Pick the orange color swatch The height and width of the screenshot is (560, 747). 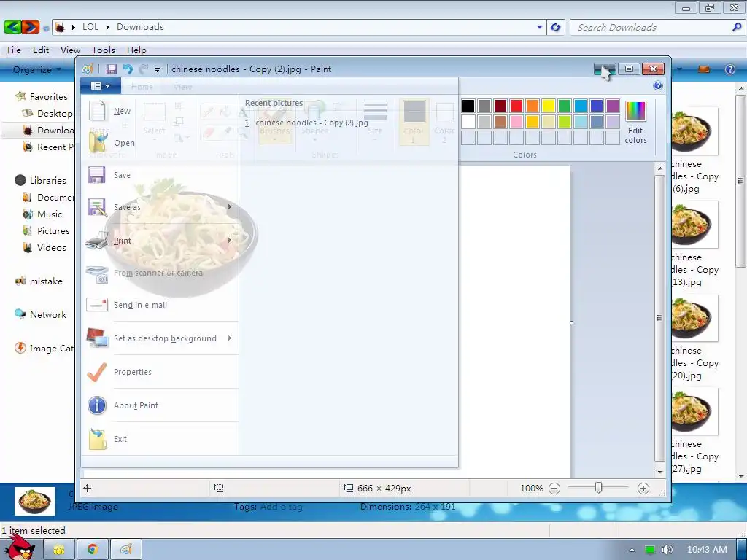click(x=533, y=106)
